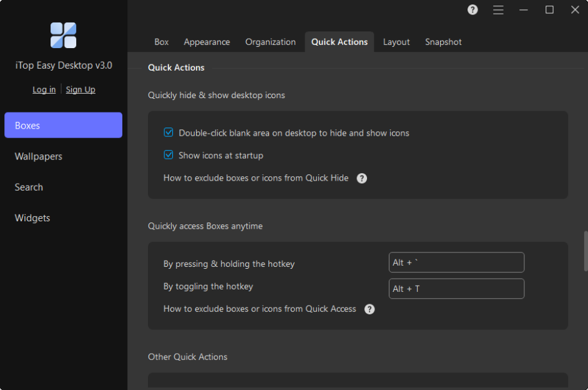Click the iTop Easy Desktop logo icon
The width and height of the screenshot is (588, 390).
pos(64,35)
